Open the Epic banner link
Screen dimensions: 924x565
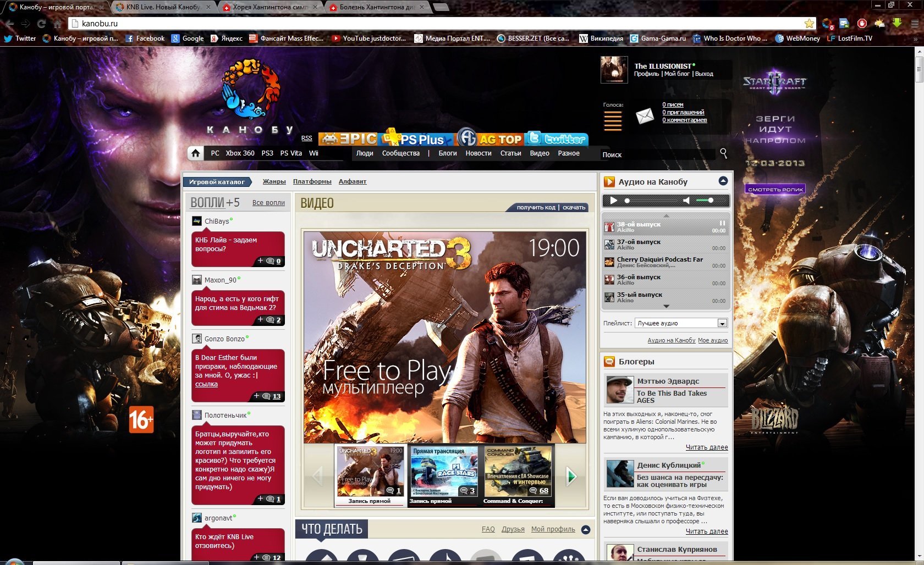tap(348, 139)
